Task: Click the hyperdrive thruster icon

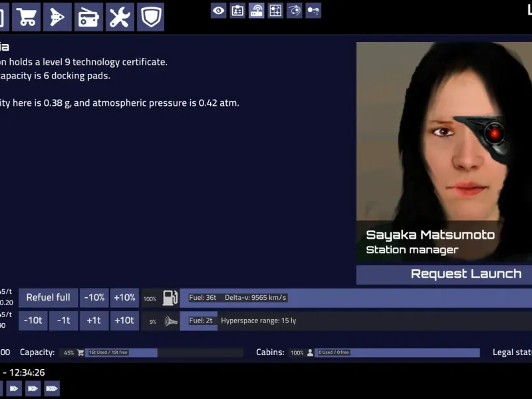Action: click(171, 321)
